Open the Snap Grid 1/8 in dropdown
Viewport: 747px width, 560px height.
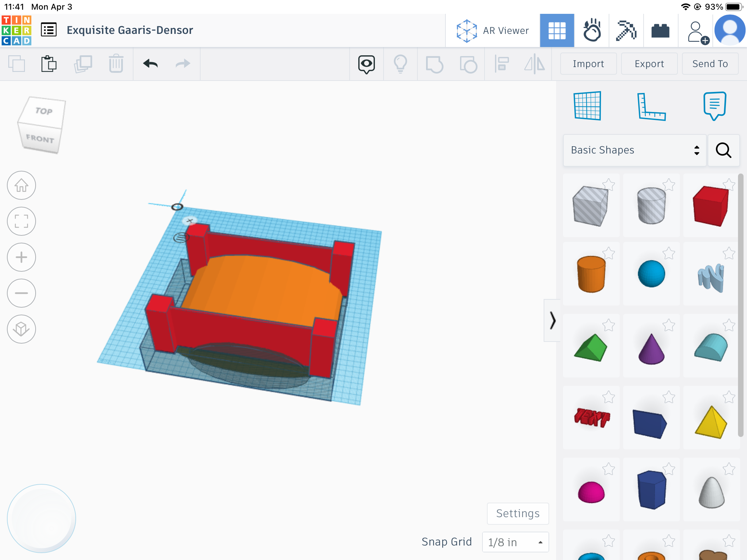point(515,542)
